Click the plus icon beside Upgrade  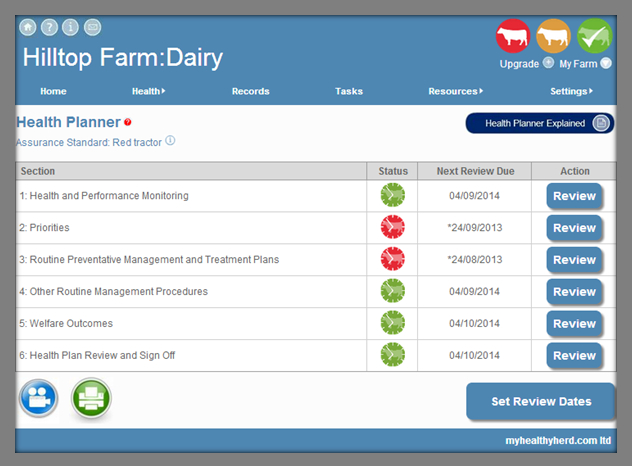pyautogui.click(x=548, y=63)
